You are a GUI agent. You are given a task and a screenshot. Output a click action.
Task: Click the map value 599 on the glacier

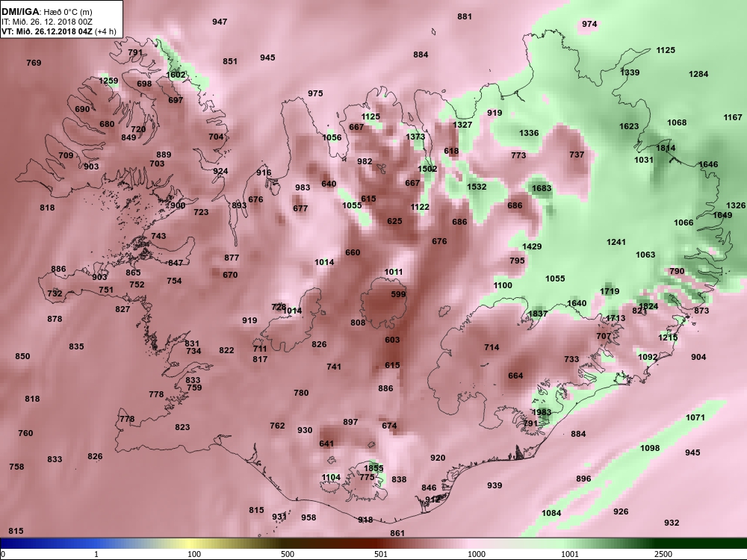pyautogui.click(x=398, y=294)
